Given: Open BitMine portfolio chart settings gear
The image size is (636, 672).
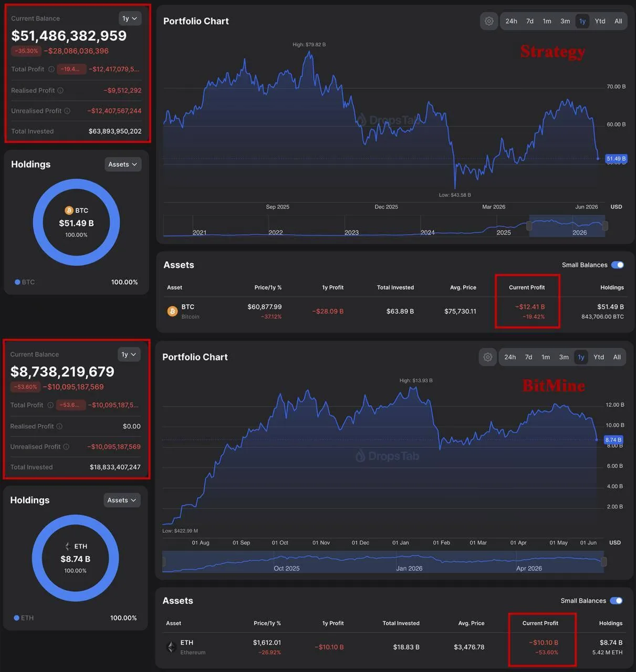Looking at the screenshot, I should coord(488,357).
